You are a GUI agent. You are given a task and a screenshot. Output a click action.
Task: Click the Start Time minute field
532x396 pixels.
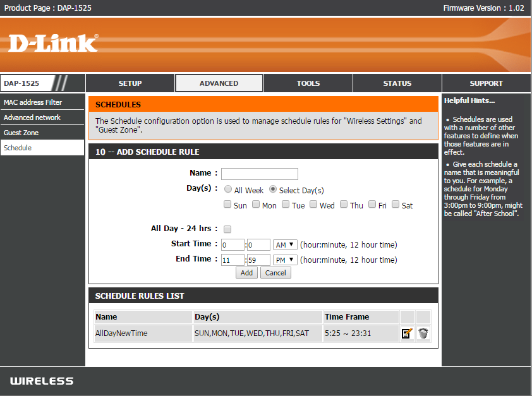point(258,245)
